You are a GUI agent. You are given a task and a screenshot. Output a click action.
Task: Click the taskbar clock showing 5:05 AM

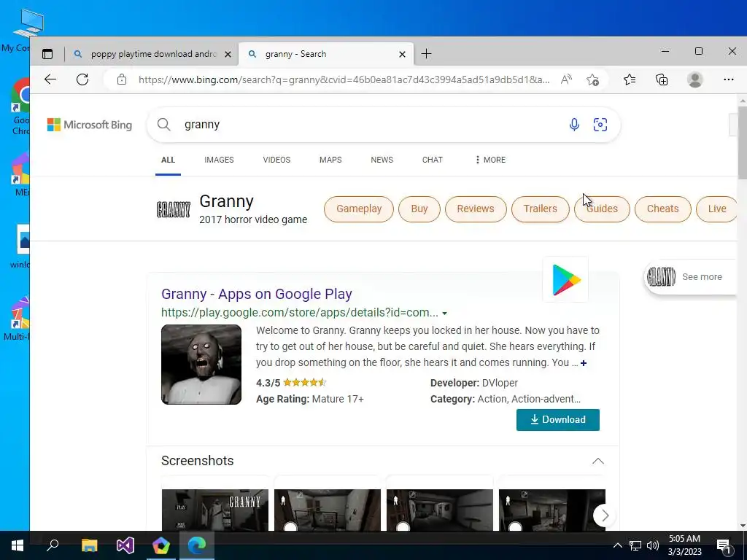coord(684,545)
